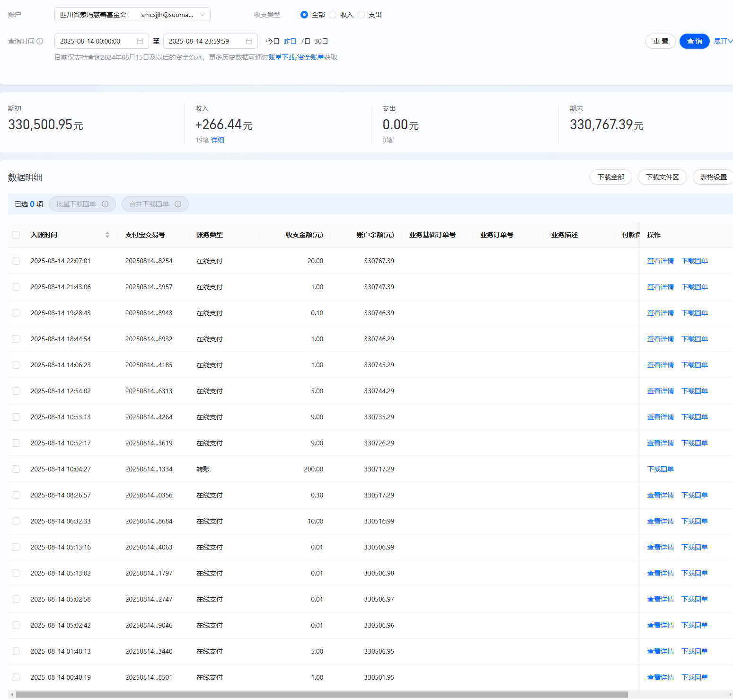Open 详细 link under income total

(x=218, y=140)
